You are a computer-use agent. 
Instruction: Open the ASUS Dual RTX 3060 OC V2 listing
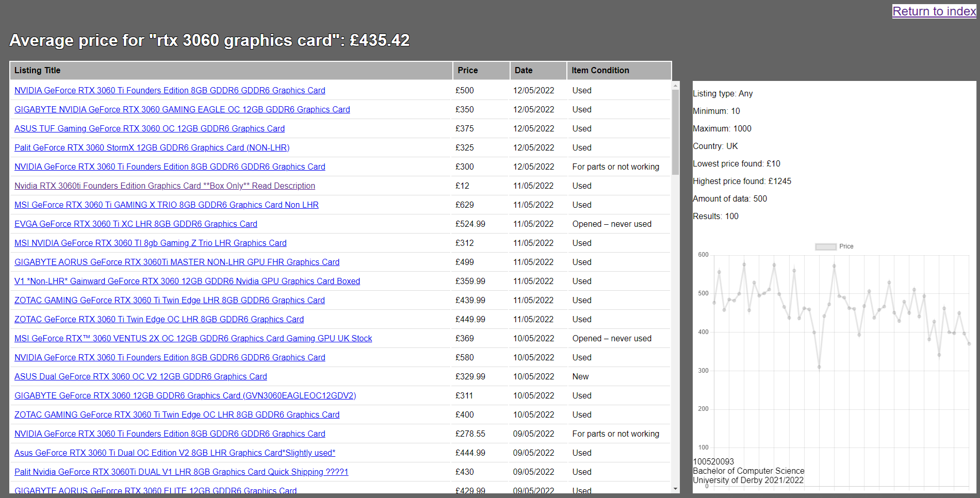(140, 376)
